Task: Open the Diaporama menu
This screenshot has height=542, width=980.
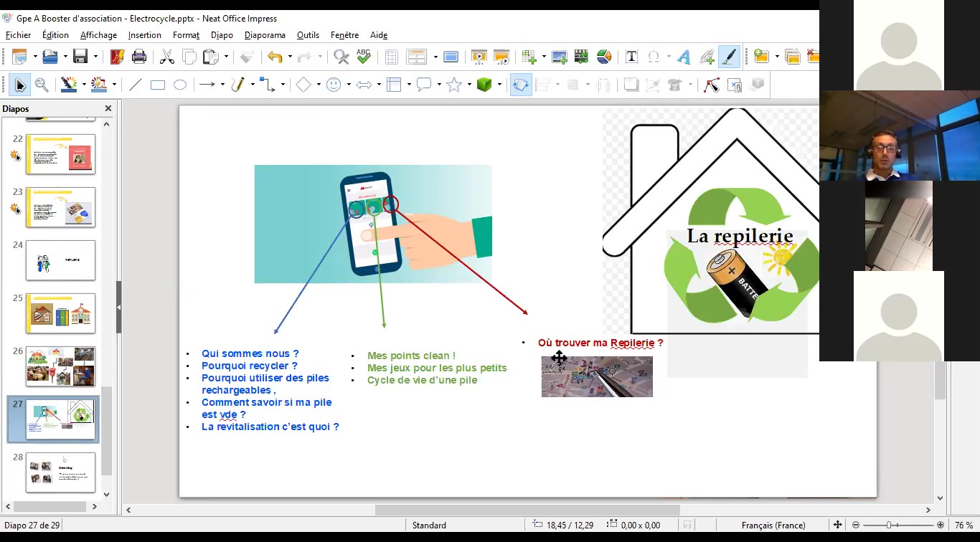Action: click(265, 34)
